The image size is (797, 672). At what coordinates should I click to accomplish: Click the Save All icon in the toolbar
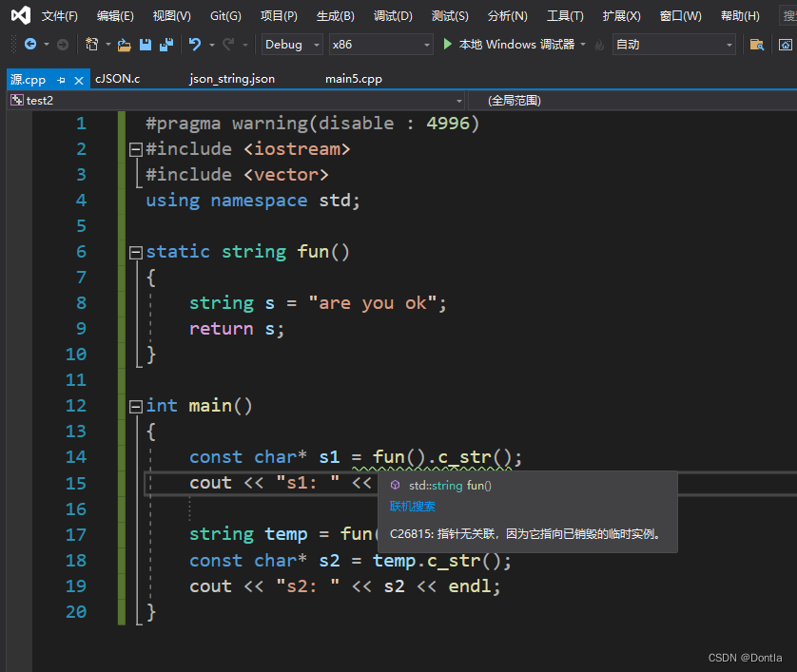tap(166, 43)
